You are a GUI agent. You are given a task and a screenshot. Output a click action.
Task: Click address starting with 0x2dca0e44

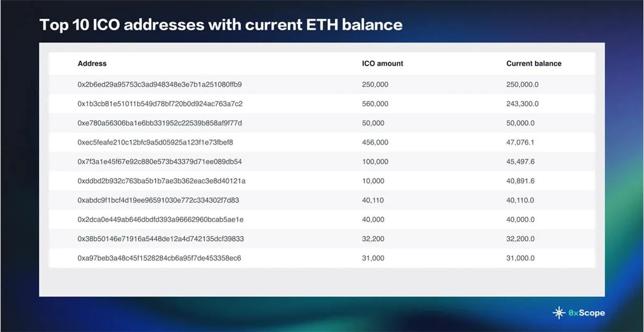coord(160,220)
